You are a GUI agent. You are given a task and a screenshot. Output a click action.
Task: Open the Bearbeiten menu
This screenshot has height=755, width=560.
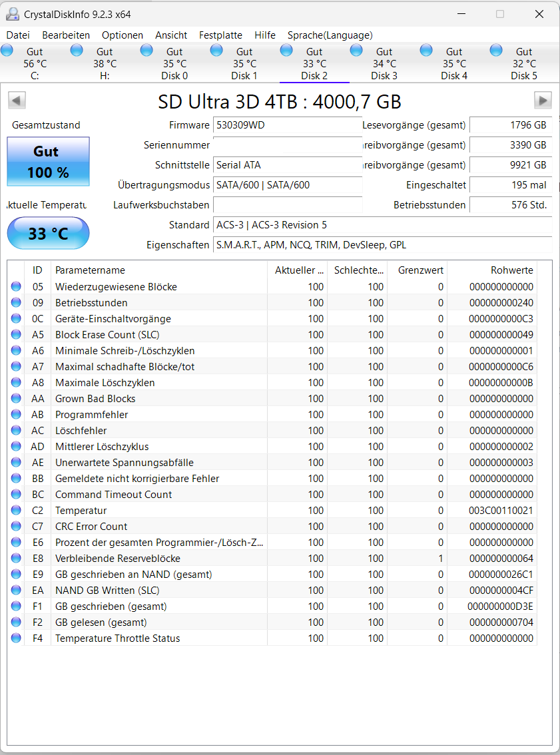(x=66, y=35)
